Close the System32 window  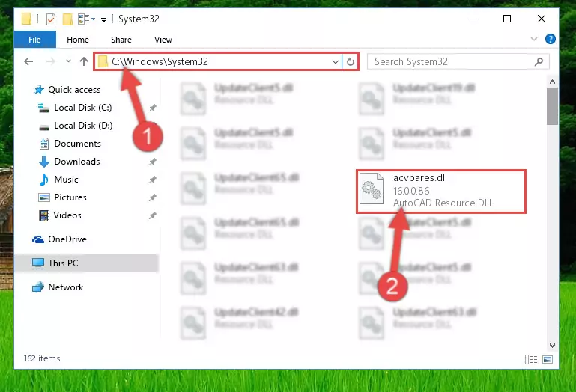coord(541,19)
